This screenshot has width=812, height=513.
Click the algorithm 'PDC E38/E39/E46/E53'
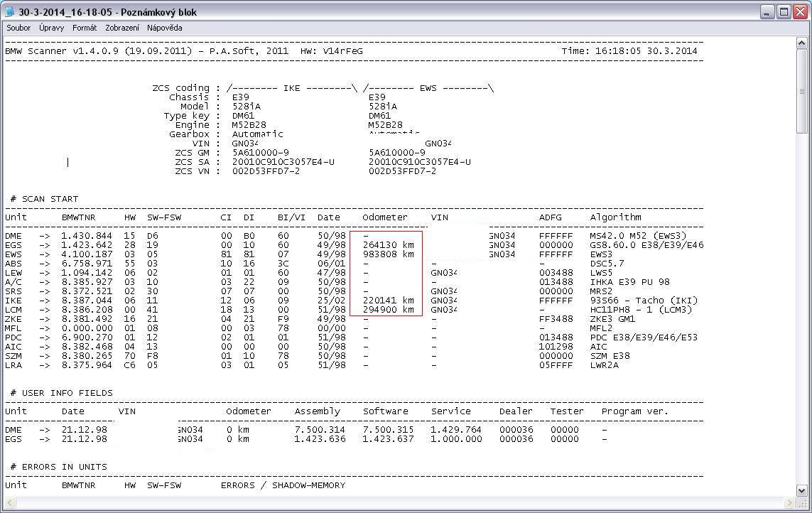(644, 337)
